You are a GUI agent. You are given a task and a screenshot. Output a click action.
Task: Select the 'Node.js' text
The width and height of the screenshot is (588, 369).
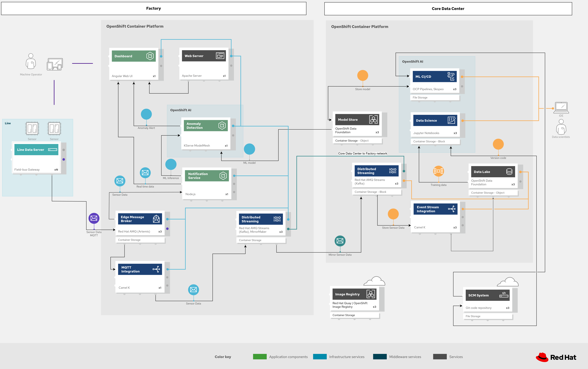point(190,194)
